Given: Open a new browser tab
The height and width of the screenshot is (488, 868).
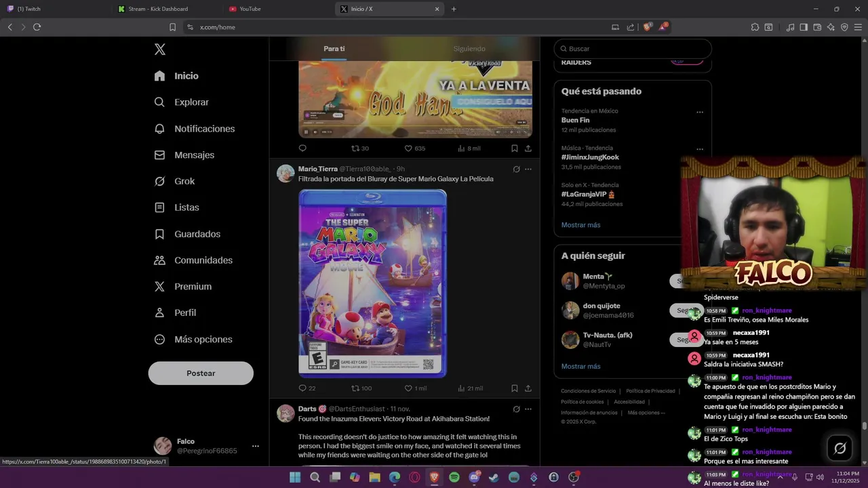Looking at the screenshot, I should click(454, 9).
